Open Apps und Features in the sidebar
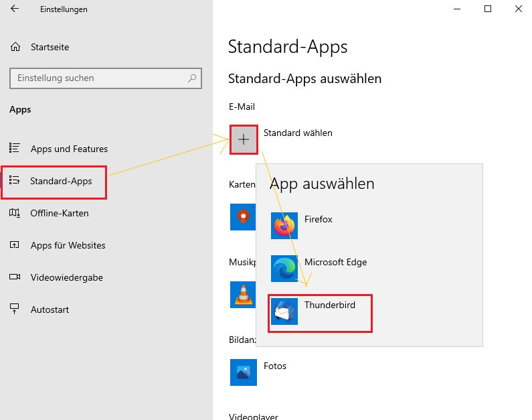532x420 pixels. tap(68, 149)
